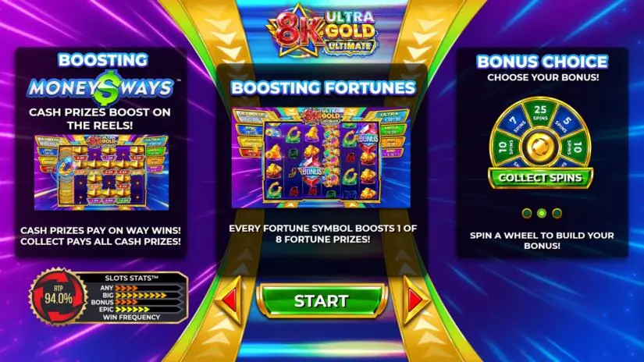644x362 pixels.
Task: Click the green START button
Action: (322, 301)
